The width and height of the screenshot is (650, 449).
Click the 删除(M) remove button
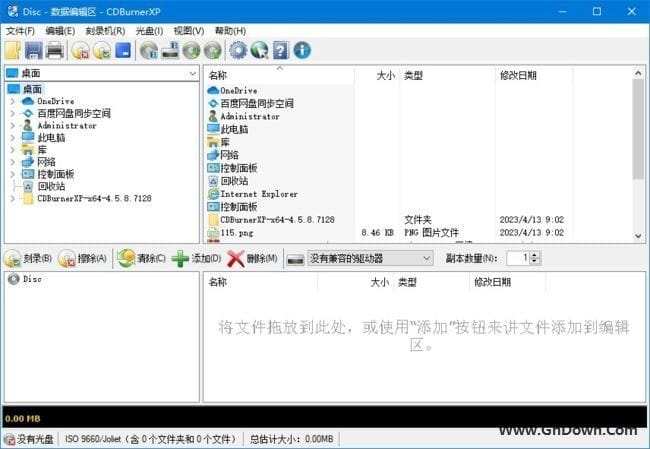pyautogui.click(x=252, y=258)
